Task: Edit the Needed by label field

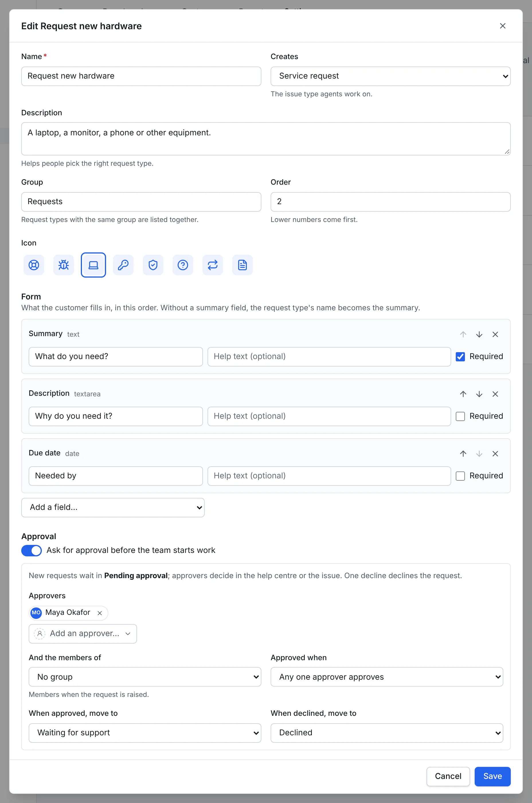Action: click(116, 476)
